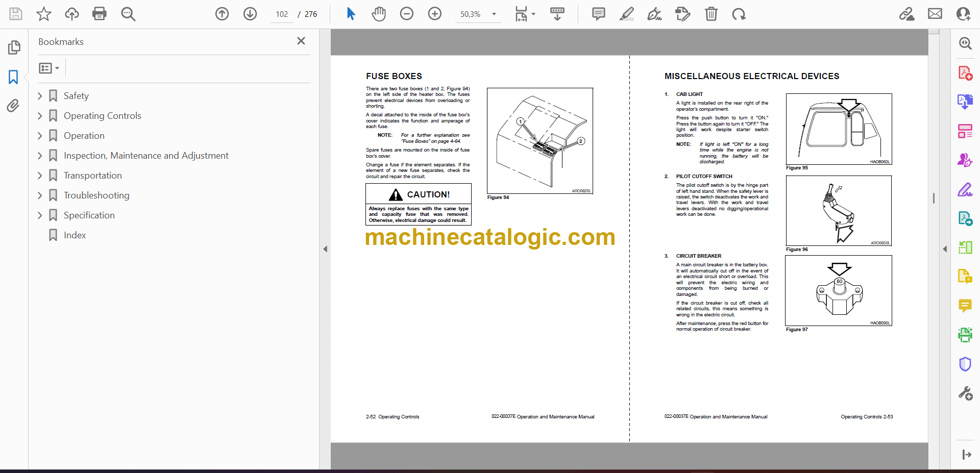The width and height of the screenshot is (980, 473).
Task: Open the attachments paperclip panel
Action: click(13, 106)
